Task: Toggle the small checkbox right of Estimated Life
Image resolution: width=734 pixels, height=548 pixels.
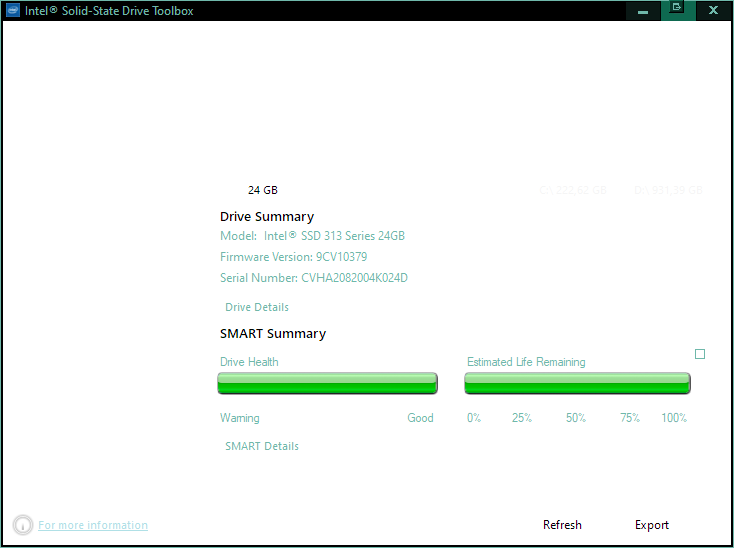Action: pos(700,354)
